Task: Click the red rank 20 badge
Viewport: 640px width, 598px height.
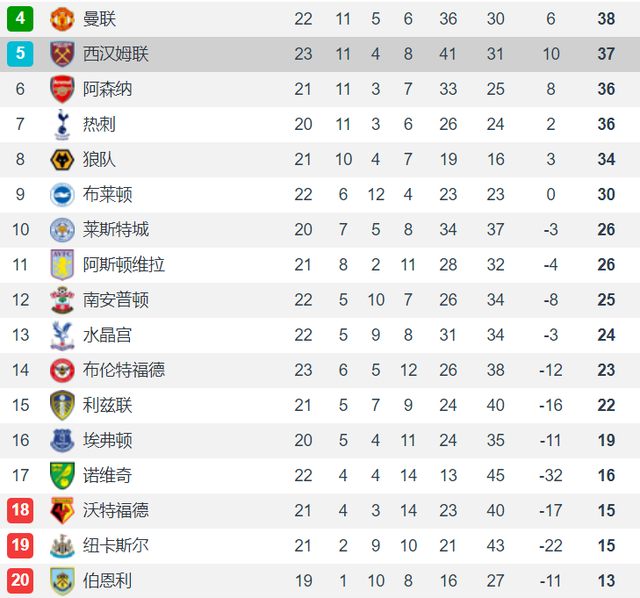Action: pos(20,580)
